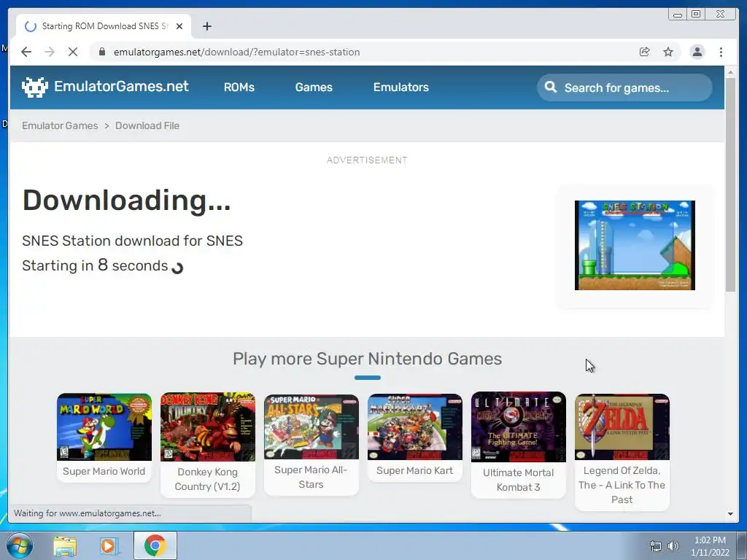
Task: Open the Donkey Kong Country cover thumbnail
Action: (208, 427)
